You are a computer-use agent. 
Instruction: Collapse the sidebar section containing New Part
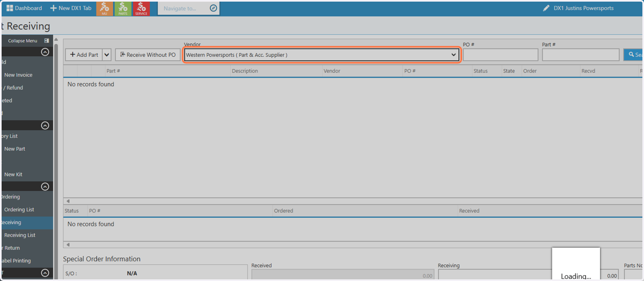pyautogui.click(x=45, y=125)
